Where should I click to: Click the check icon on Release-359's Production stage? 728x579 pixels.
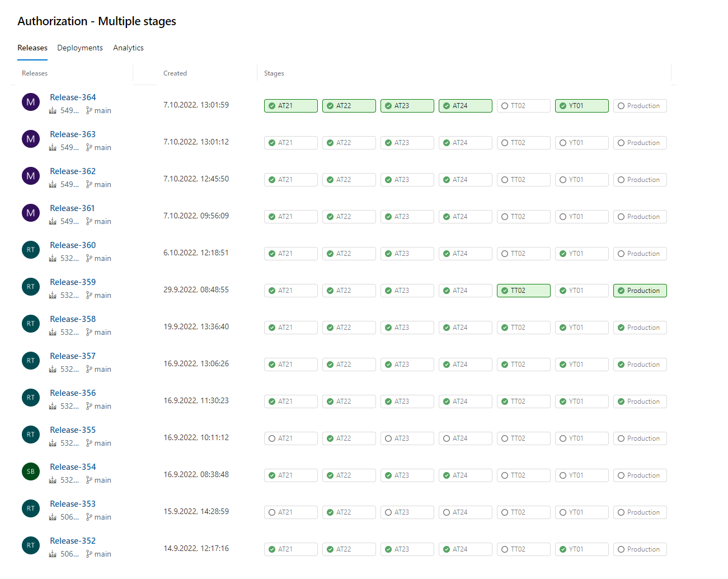[621, 291]
